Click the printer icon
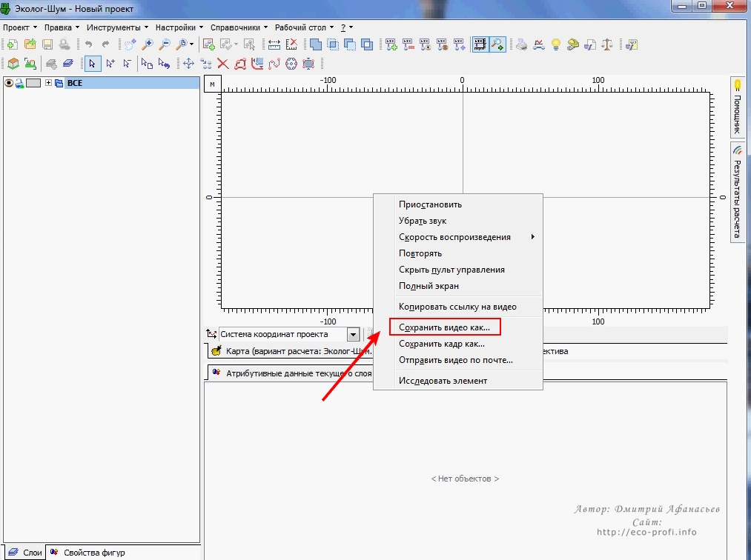751x560 pixels. [x=522, y=45]
